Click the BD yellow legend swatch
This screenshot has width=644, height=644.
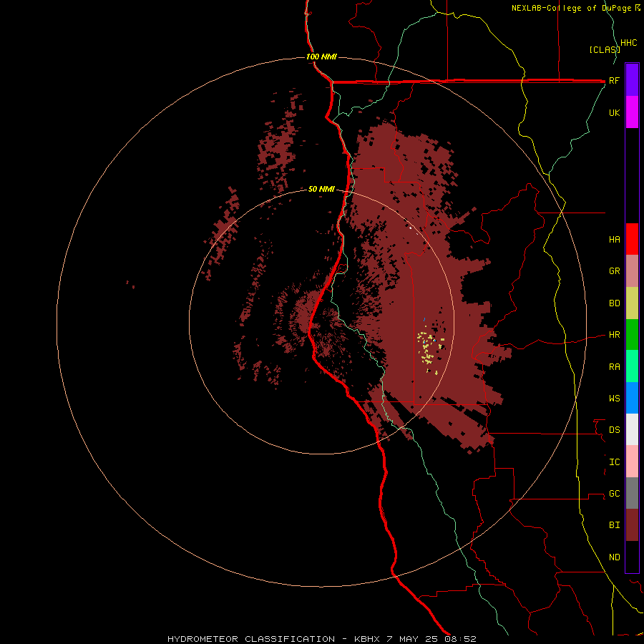632,303
